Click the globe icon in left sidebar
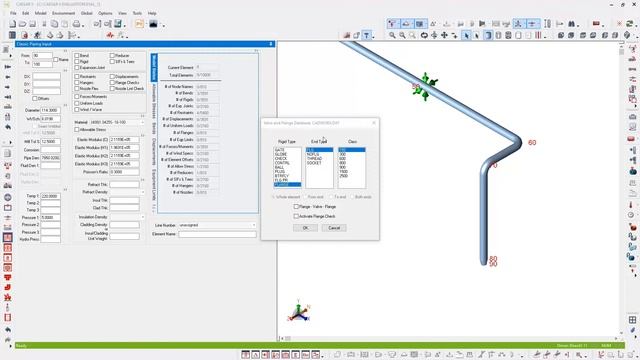The image size is (640, 360). 7,197
